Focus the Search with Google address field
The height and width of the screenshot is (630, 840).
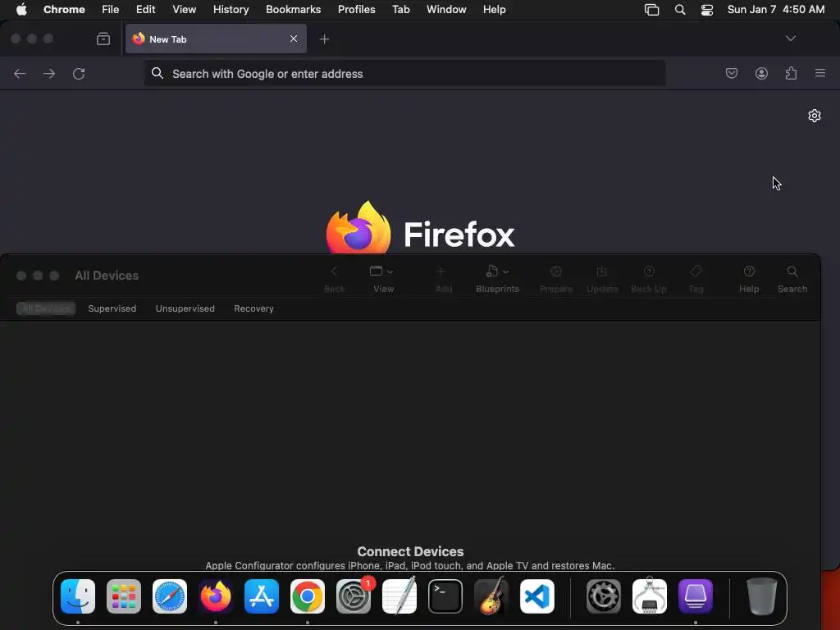pyautogui.click(x=405, y=73)
